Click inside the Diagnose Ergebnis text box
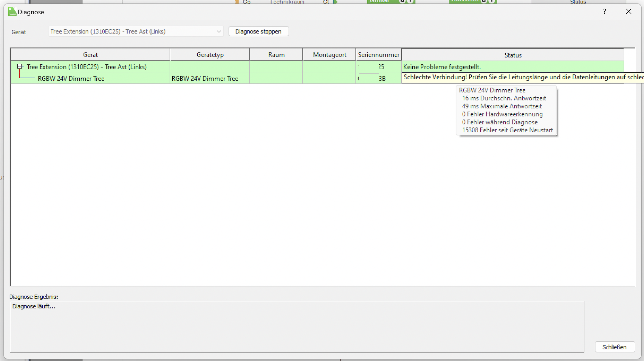 click(297, 328)
